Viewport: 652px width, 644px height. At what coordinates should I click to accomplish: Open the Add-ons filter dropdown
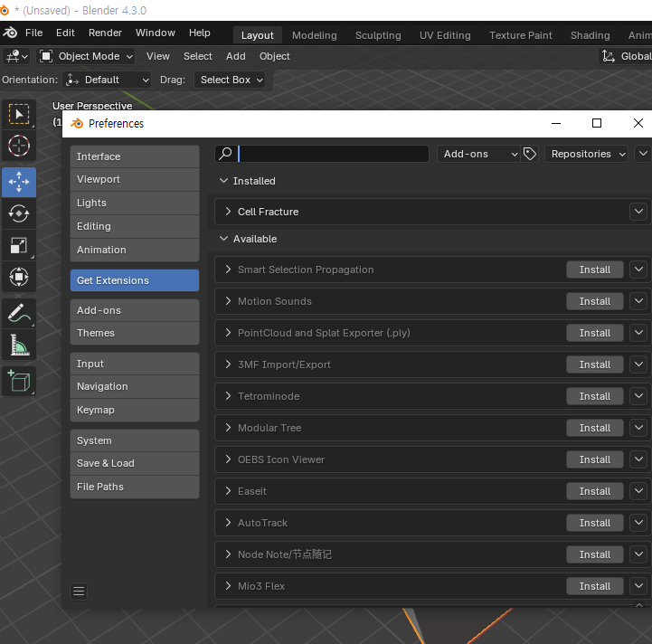pos(478,154)
